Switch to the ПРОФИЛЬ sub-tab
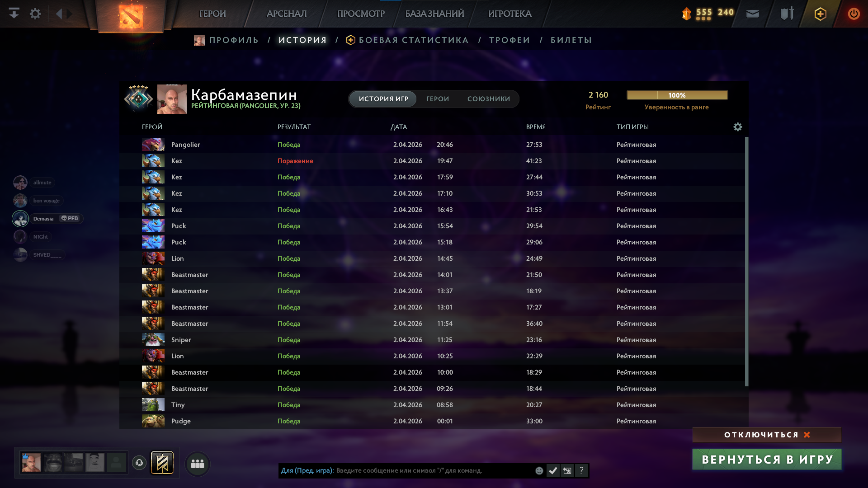The image size is (868, 488). pyautogui.click(x=234, y=40)
